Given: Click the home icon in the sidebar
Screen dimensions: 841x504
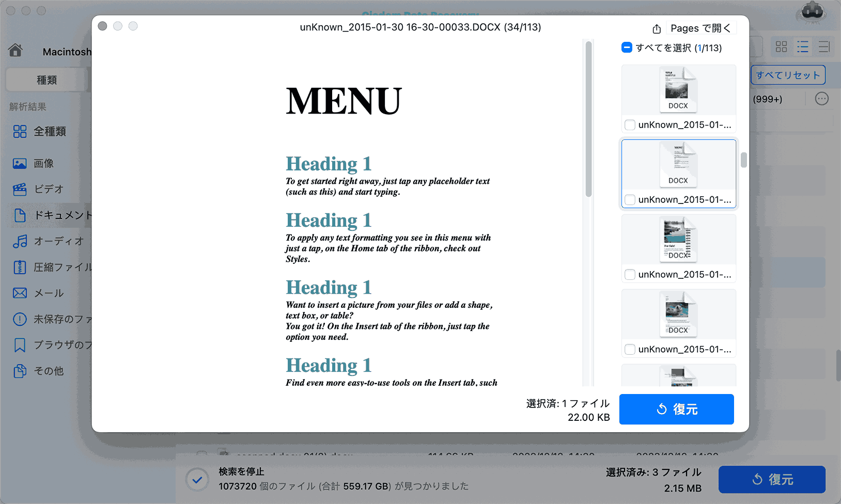Looking at the screenshot, I should (x=15, y=50).
